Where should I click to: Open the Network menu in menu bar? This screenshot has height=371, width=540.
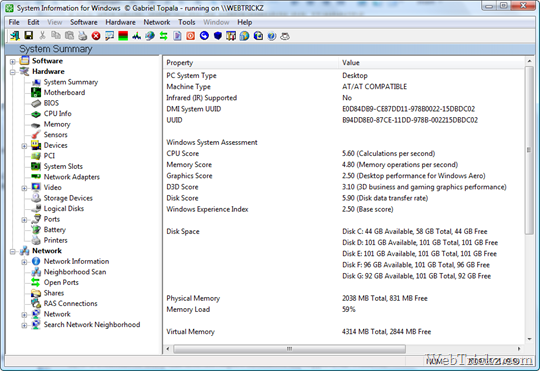tap(157, 22)
